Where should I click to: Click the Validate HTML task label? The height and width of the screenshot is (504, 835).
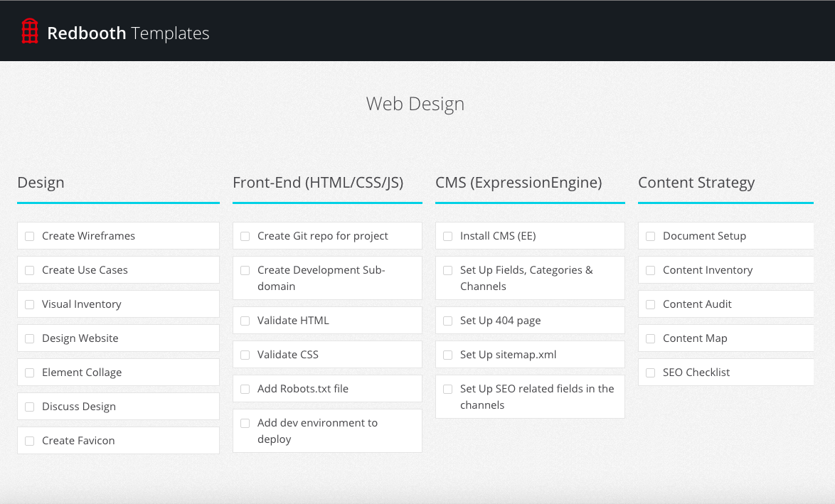293,321
